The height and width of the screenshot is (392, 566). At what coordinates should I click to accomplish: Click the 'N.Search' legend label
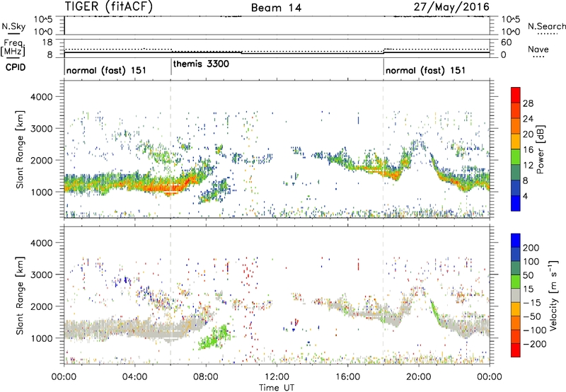[546, 26]
